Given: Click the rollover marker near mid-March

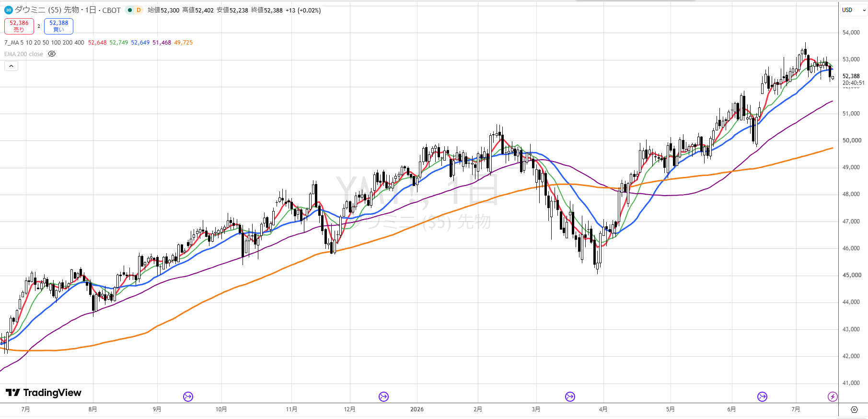Looking at the screenshot, I should 570,396.
